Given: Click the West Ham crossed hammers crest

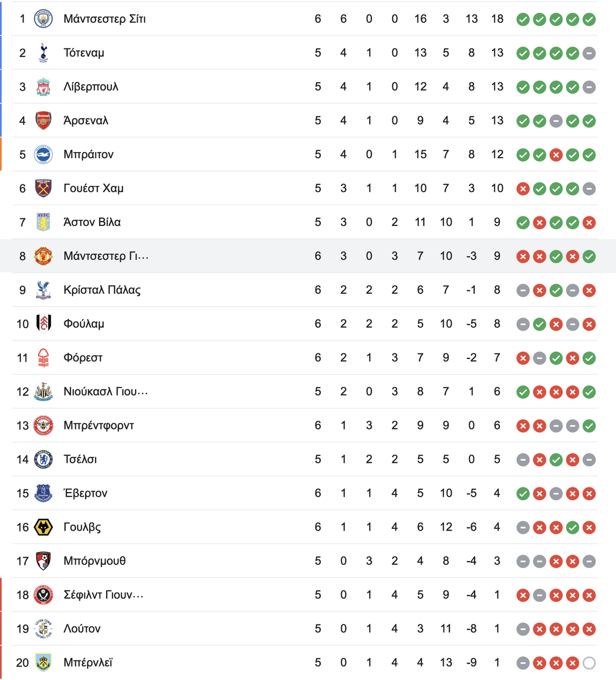Looking at the screenshot, I should (43, 188).
